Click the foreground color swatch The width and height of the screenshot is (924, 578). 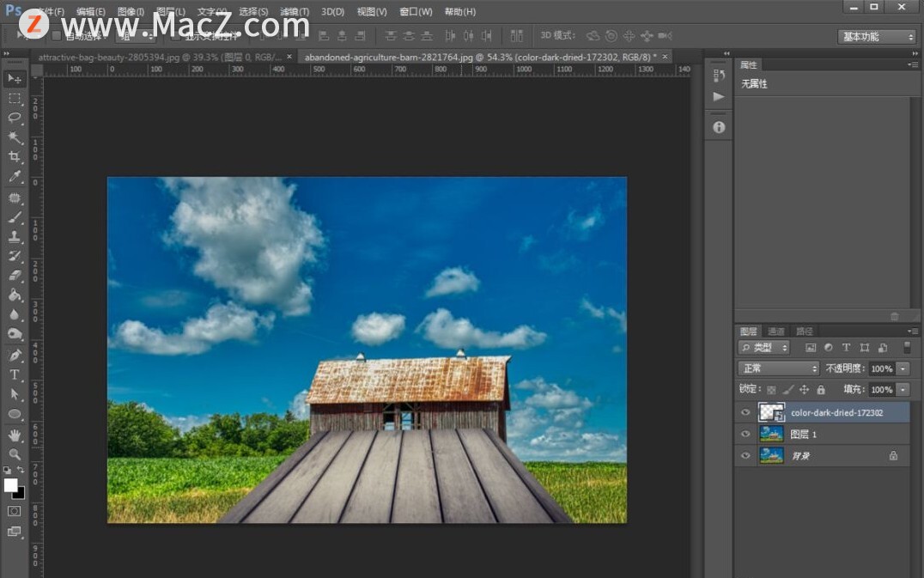10,484
